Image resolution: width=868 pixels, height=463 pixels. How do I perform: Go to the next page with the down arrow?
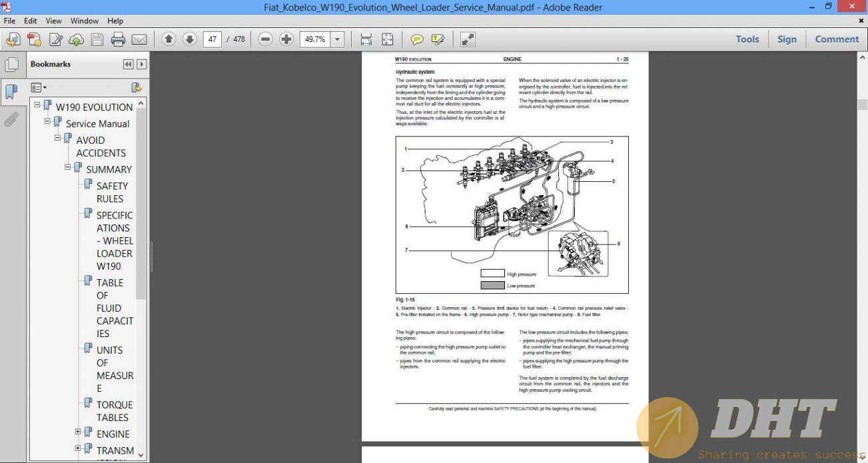click(x=189, y=39)
